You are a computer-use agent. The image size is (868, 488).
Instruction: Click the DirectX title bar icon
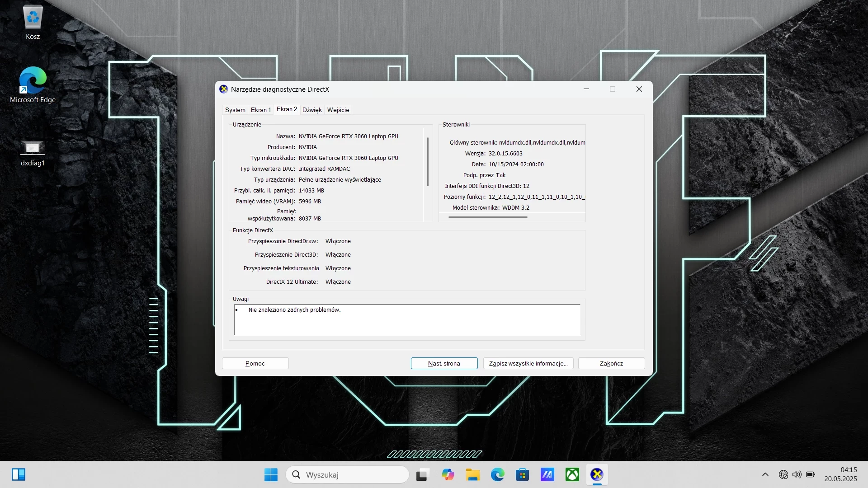click(223, 89)
